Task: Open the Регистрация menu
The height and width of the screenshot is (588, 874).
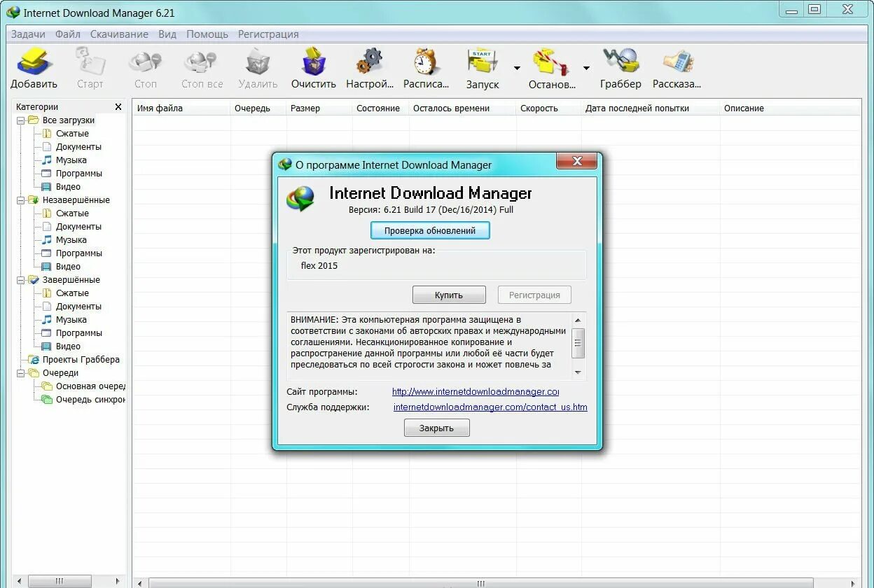Action: (x=268, y=34)
